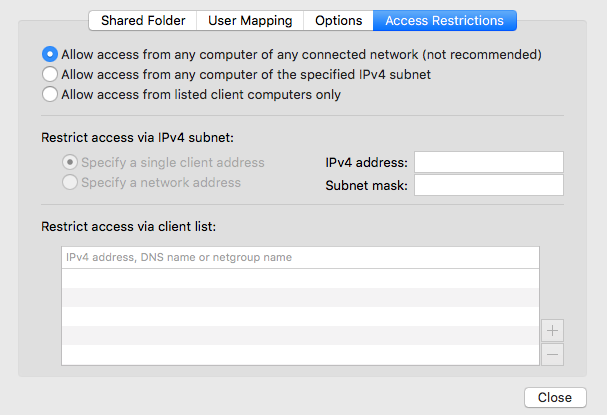Viewport: 607px width, 415px height.
Task: Click the IPv4 address, DNS name or netgroup field
Action: pyautogui.click(x=300, y=257)
